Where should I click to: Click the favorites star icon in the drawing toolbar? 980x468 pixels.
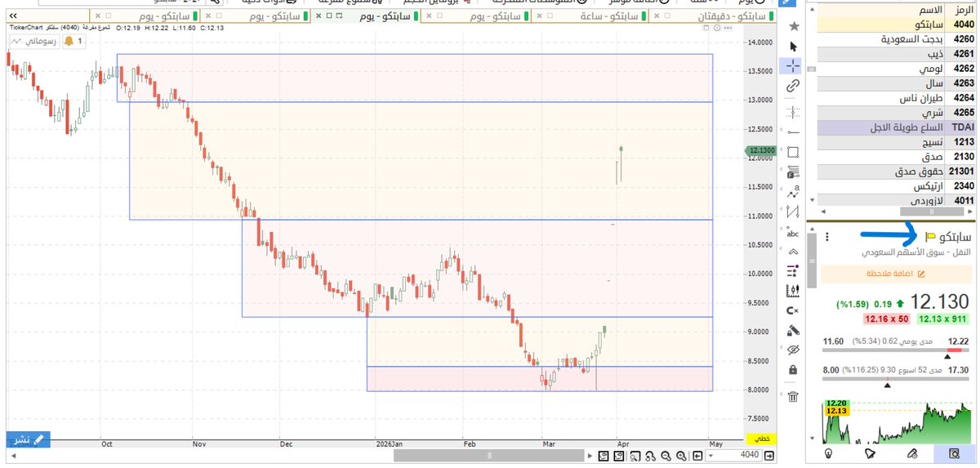point(793,27)
